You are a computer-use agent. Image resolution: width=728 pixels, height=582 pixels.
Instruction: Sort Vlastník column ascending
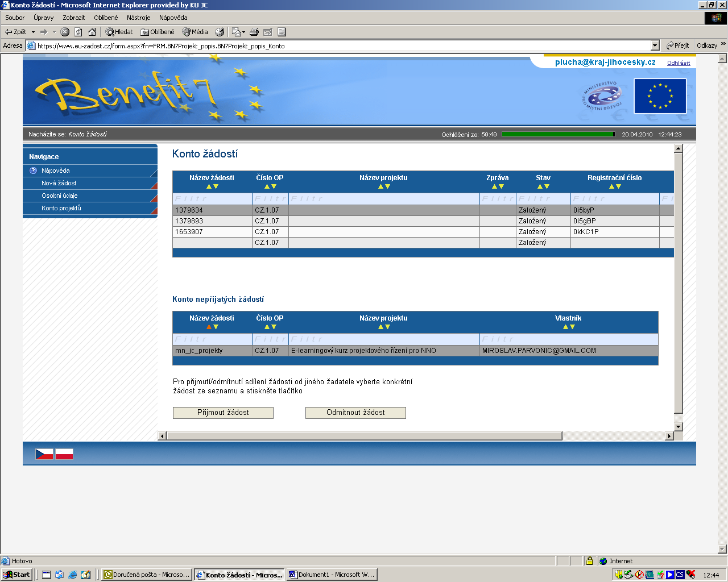pos(565,327)
